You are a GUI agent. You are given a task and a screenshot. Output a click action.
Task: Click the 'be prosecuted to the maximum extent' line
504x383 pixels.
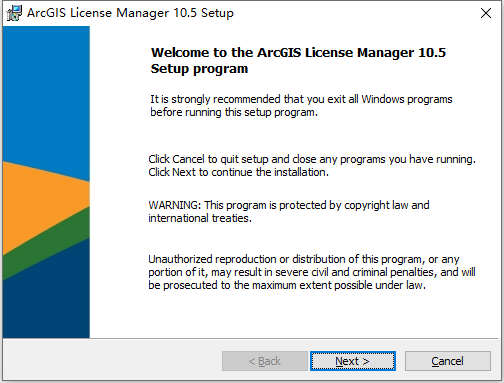coord(287,285)
